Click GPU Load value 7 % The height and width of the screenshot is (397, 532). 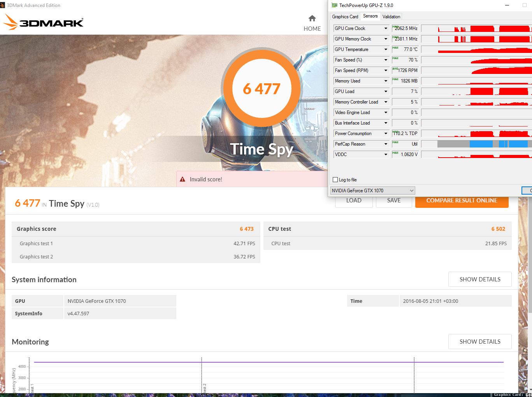tap(405, 91)
